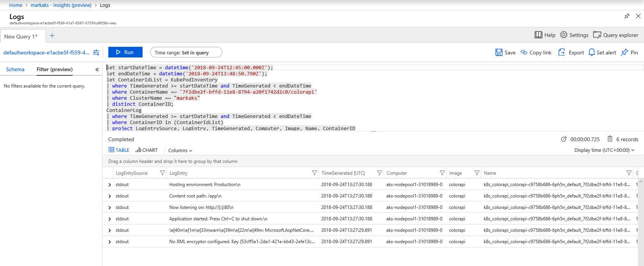
Task: Sort by Image column header
Action: pos(455,173)
